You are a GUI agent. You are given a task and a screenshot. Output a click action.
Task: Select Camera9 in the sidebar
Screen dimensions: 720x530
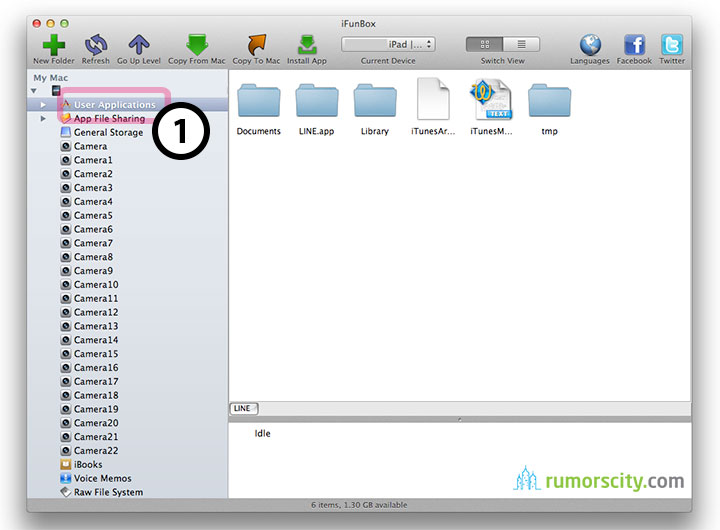point(93,271)
